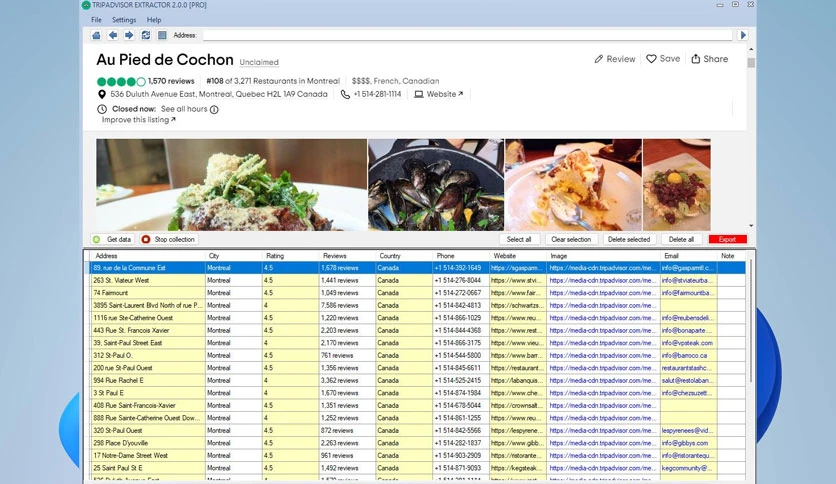The image size is (836, 484).
Task: Open the Help menu
Action: click(x=154, y=20)
